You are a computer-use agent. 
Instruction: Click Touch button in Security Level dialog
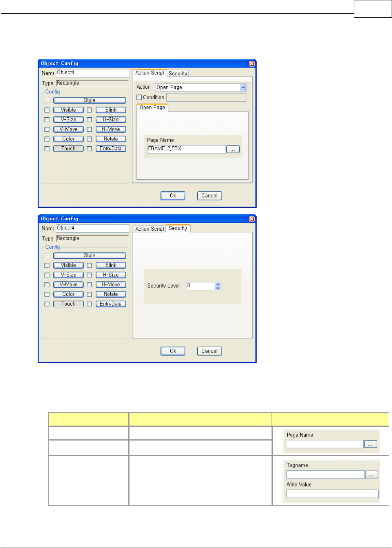pos(68,304)
